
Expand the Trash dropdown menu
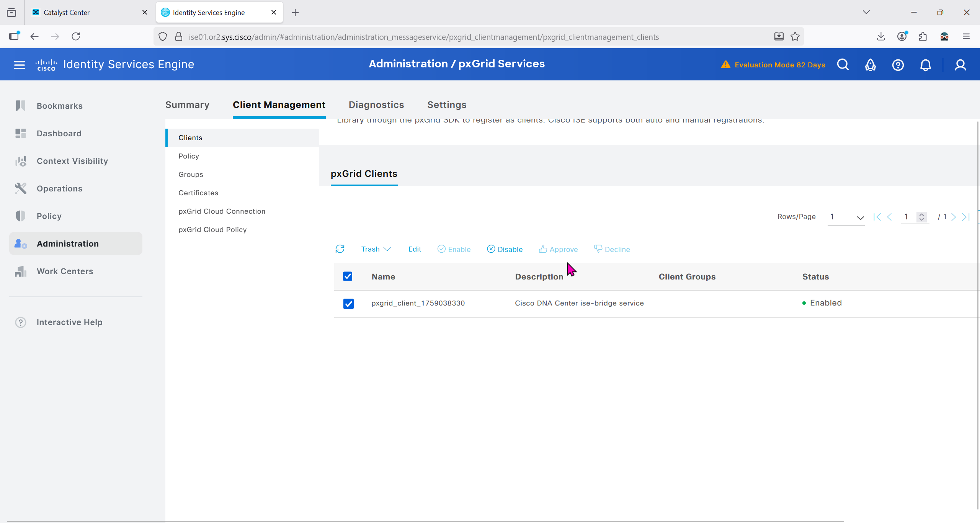(376, 249)
